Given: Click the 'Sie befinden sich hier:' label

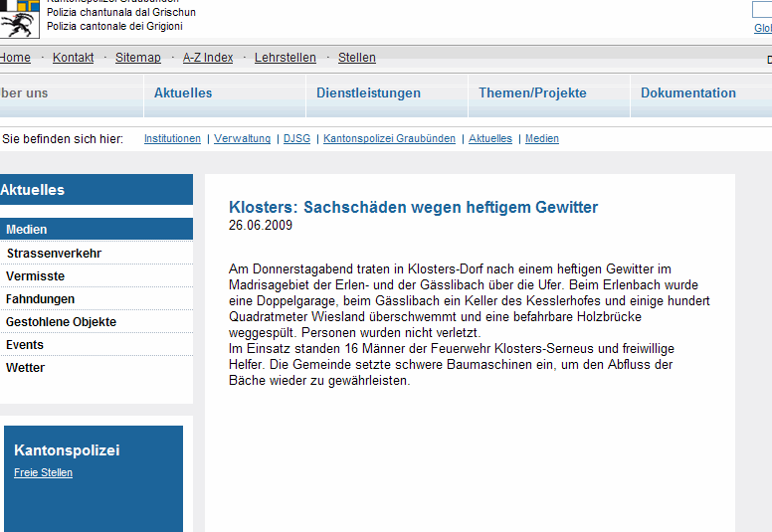Looking at the screenshot, I should (63, 139).
